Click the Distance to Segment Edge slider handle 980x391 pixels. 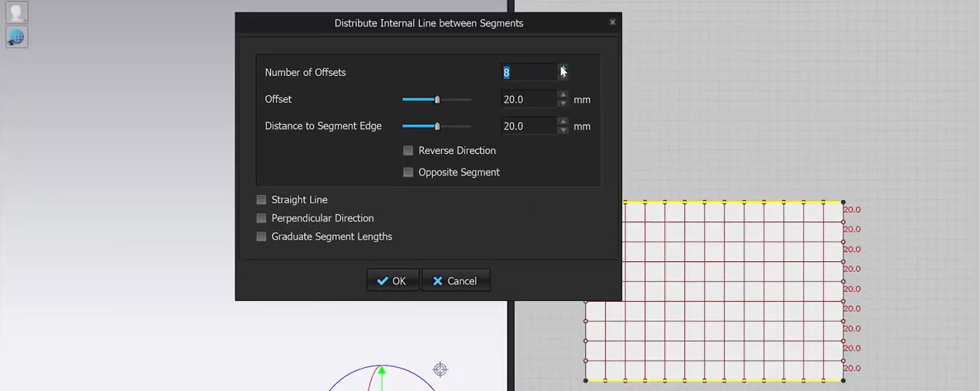[x=437, y=126]
